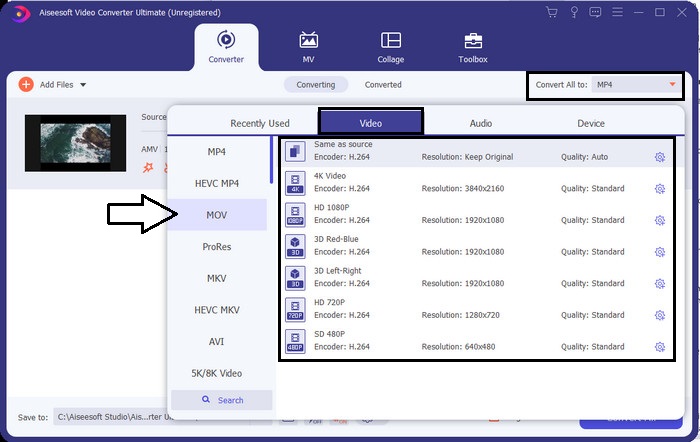
Task: Choose MP4 in the format list
Action: coord(217,152)
